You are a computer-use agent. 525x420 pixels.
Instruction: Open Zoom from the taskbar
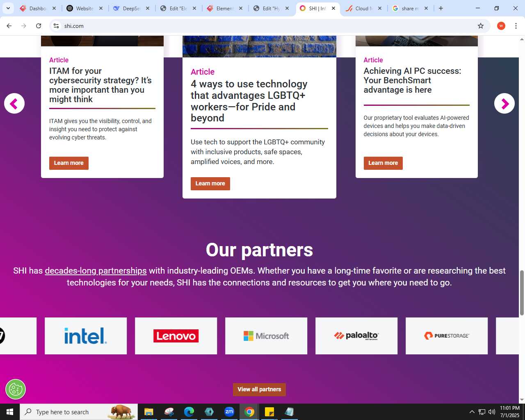(x=229, y=412)
